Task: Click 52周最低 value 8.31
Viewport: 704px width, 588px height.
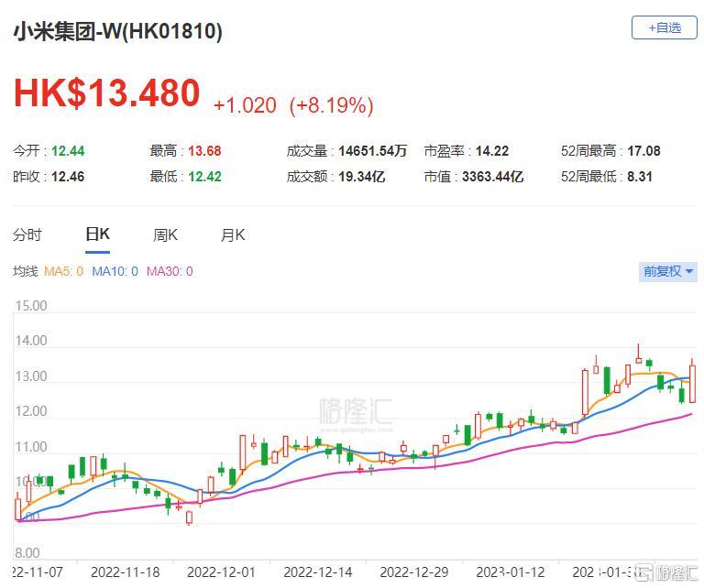Action: pyautogui.click(x=640, y=177)
